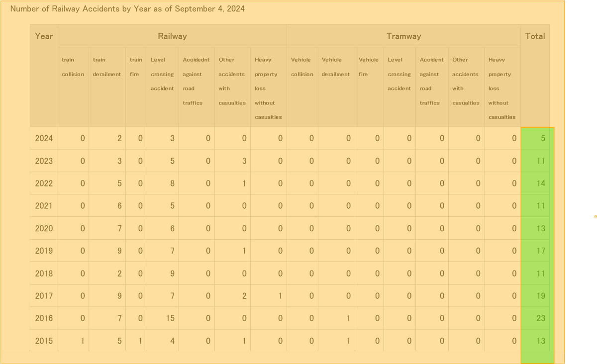Select the year cell '2019'
Viewport: 597px width, 364px height.
44,251
